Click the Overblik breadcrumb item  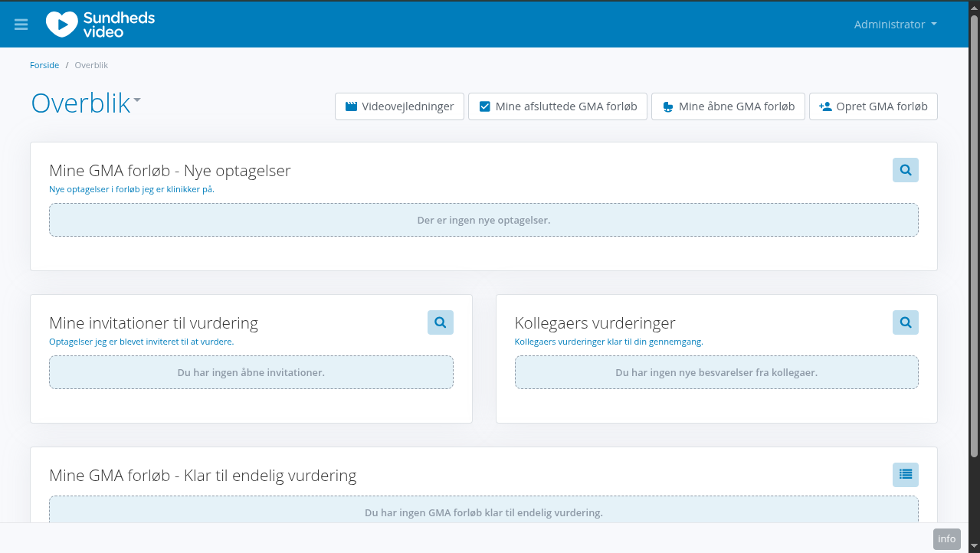point(91,65)
